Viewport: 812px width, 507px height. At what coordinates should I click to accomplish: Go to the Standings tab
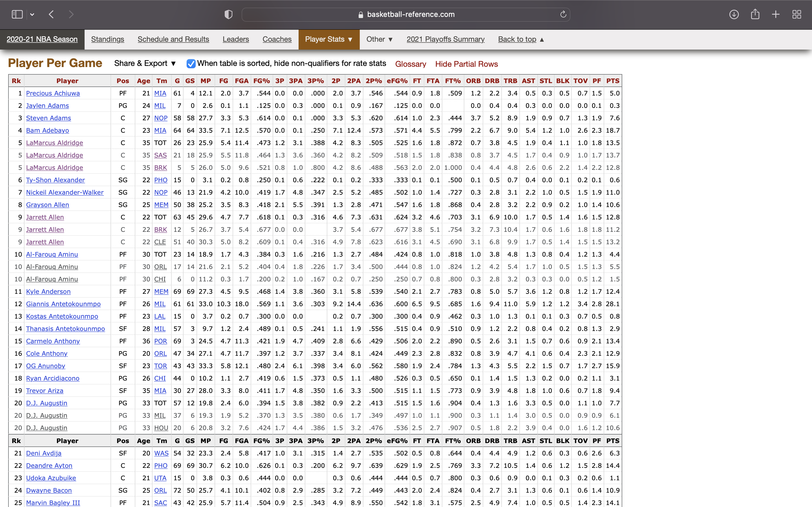pos(107,39)
